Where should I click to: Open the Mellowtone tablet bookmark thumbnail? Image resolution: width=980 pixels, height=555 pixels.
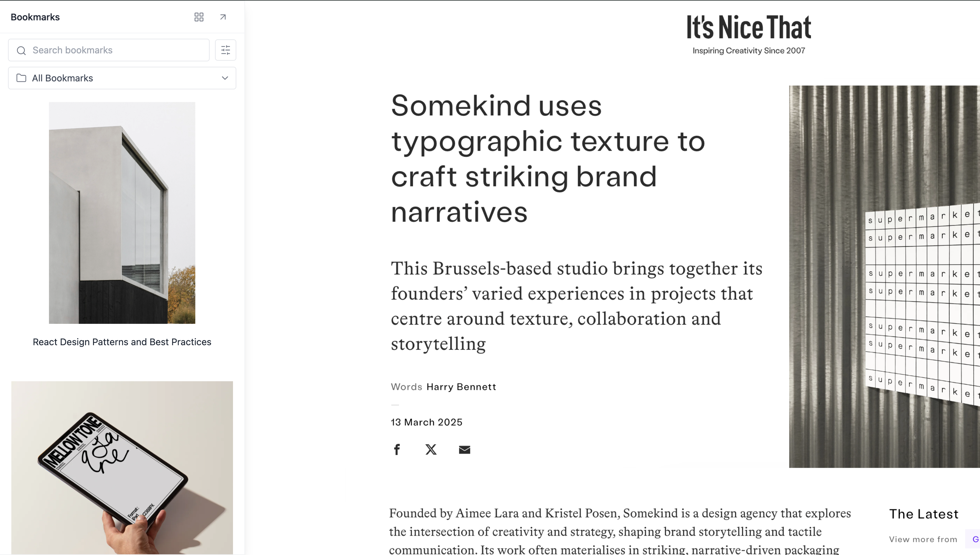(x=122, y=468)
